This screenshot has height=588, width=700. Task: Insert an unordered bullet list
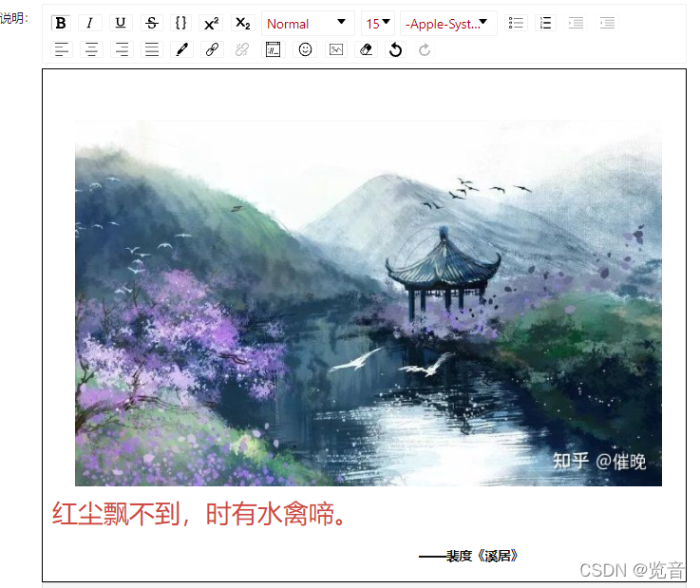[516, 23]
